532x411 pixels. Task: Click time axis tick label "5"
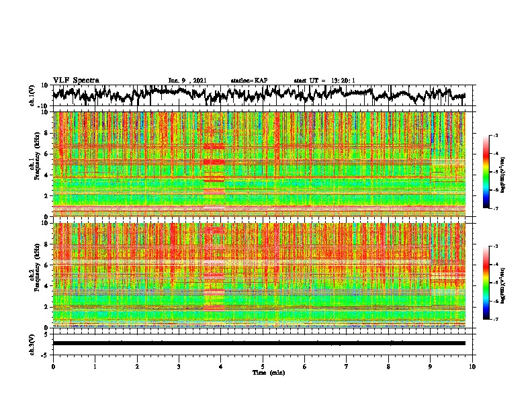(263, 367)
